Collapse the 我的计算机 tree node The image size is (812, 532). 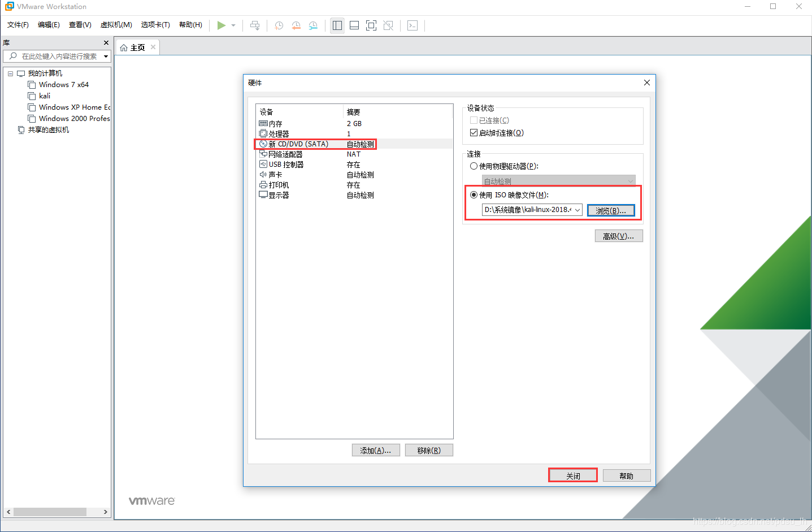tap(10, 73)
